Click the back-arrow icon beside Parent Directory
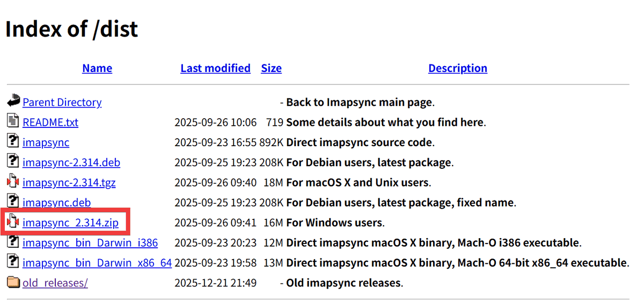The image size is (644, 308). click(13, 101)
